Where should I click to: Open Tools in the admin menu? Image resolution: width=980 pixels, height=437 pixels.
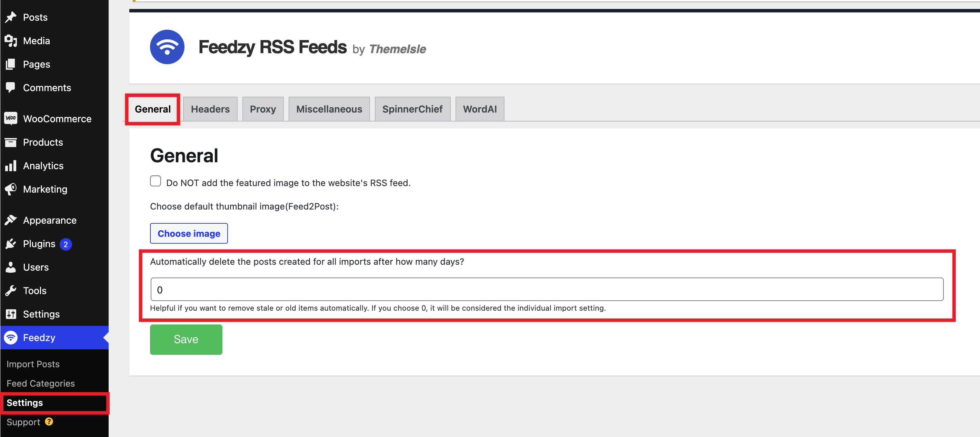click(34, 290)
